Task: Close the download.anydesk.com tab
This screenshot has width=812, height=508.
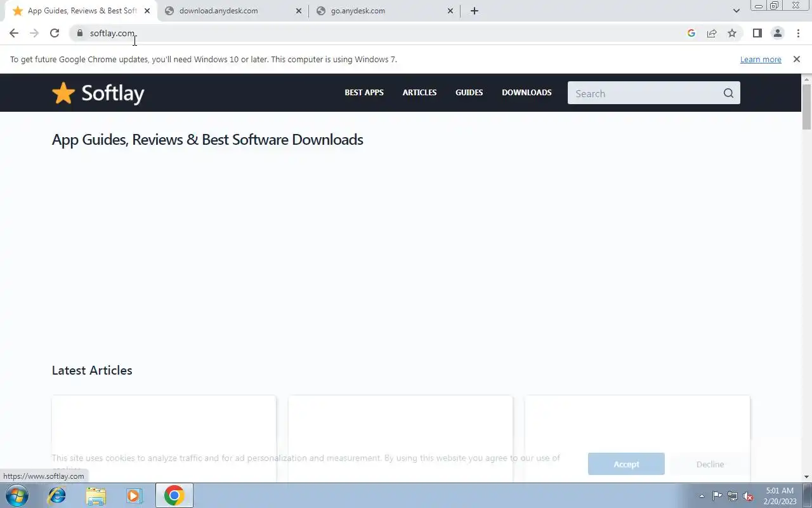Action: (x=299, y=11)
